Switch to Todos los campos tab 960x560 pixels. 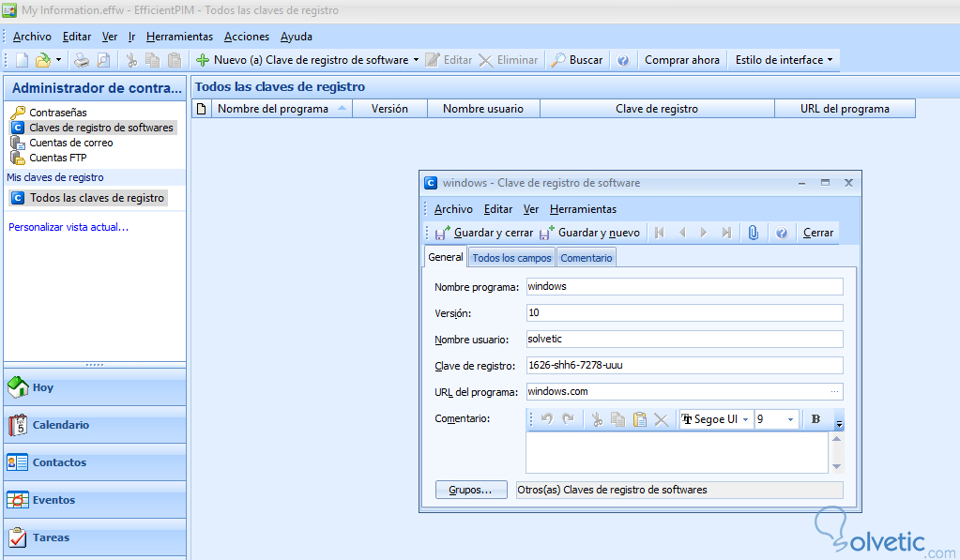(x=511, y=258)
